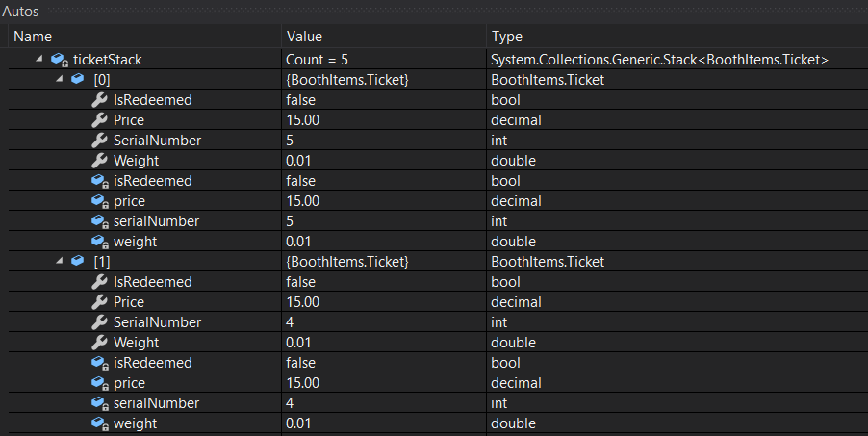Select {BoothItems.Ticket} value of [1]

[347, 262]
